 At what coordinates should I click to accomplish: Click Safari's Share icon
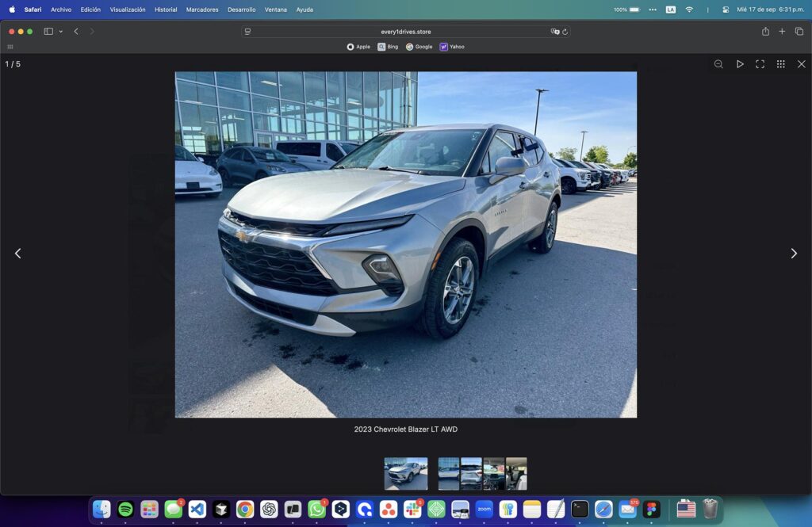[765, 32]
